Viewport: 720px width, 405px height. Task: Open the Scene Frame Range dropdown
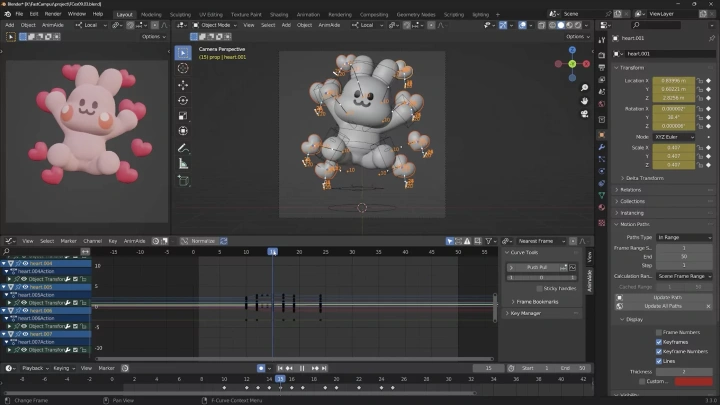[684, 276]
